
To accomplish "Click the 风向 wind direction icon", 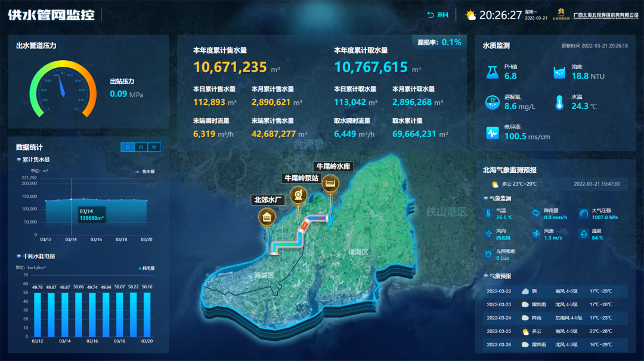I will point(488,234).
